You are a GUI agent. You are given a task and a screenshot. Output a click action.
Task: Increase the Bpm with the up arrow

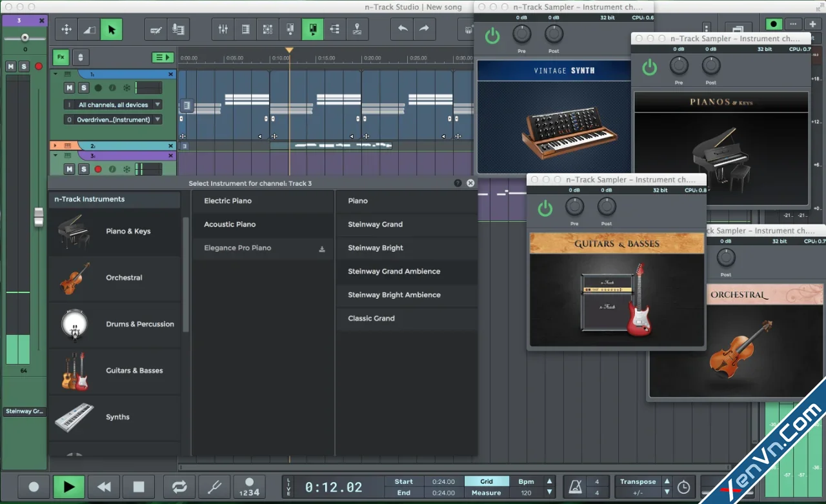click(550, 481)
